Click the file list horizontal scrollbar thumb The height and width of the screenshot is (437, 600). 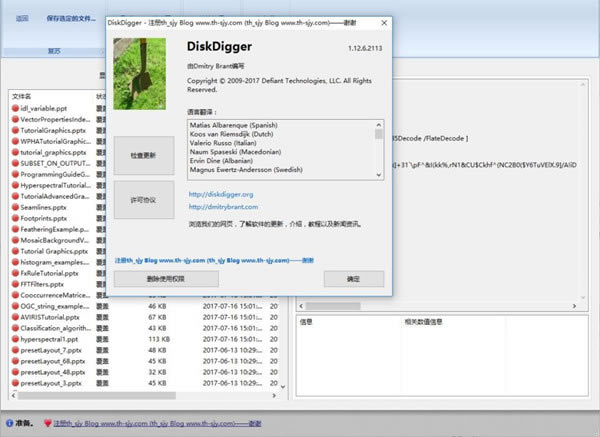point(97,395)
